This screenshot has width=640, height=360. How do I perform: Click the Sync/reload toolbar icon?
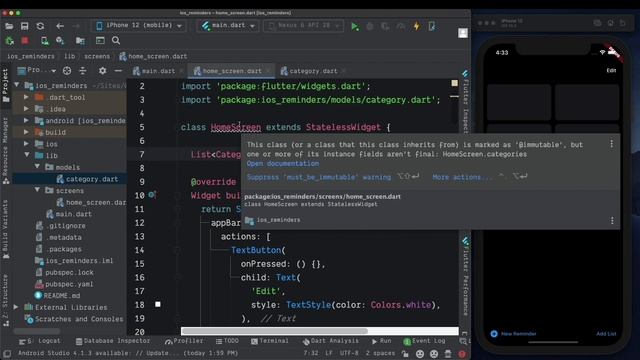tap(40, 26)
